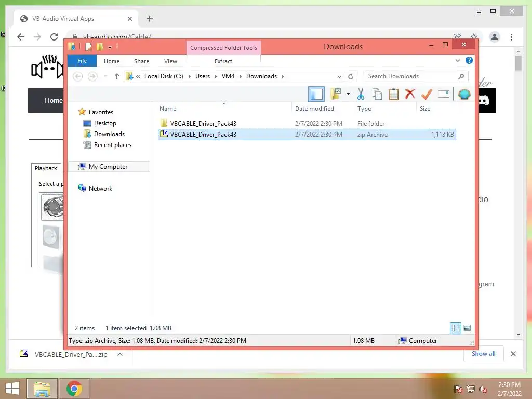Go up one folder level arrow
This screenshot has width=532, height=399.
click(117, 76)
